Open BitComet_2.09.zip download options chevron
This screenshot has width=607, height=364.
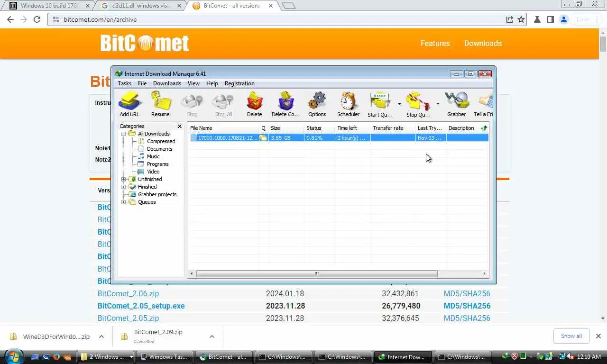point(212,337)
